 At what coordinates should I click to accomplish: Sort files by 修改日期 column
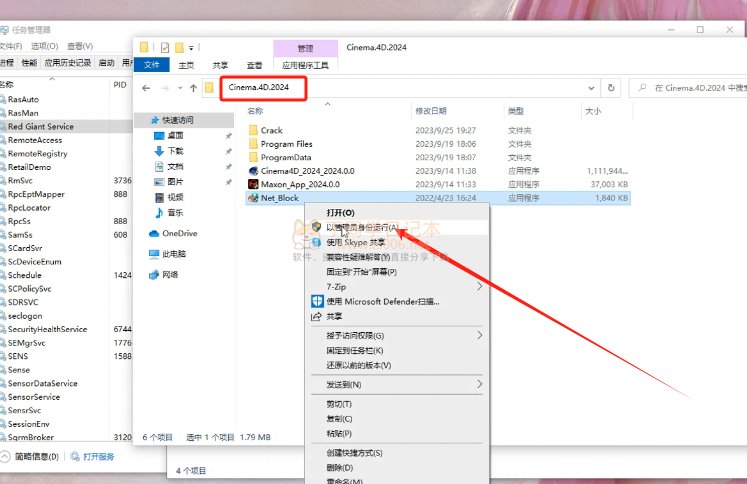point(431,111)
